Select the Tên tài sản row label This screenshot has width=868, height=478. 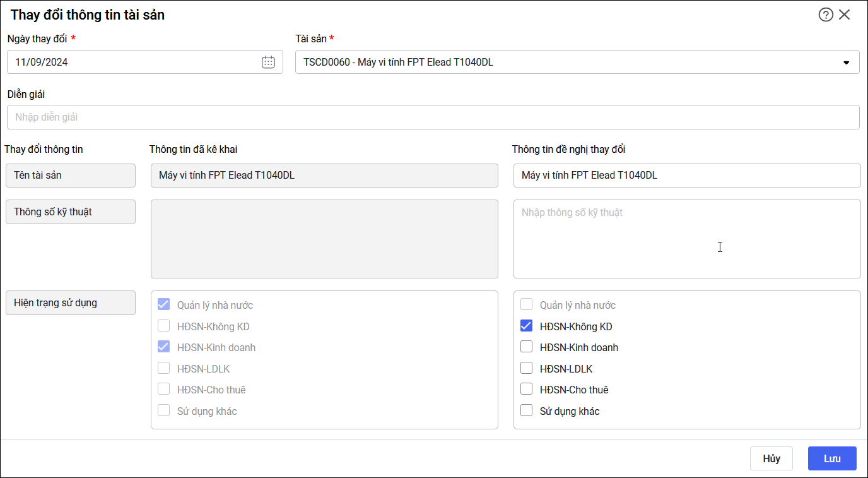(71, 176)
